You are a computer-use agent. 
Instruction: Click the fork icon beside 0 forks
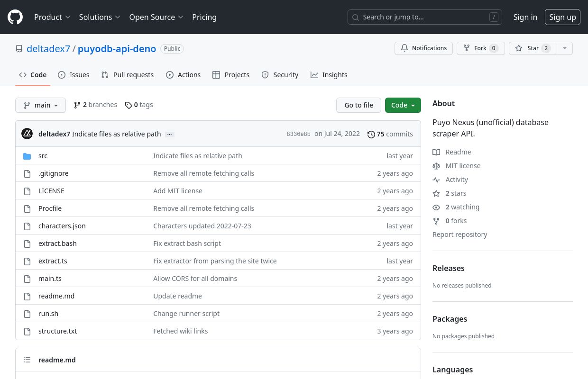point(436,221)
